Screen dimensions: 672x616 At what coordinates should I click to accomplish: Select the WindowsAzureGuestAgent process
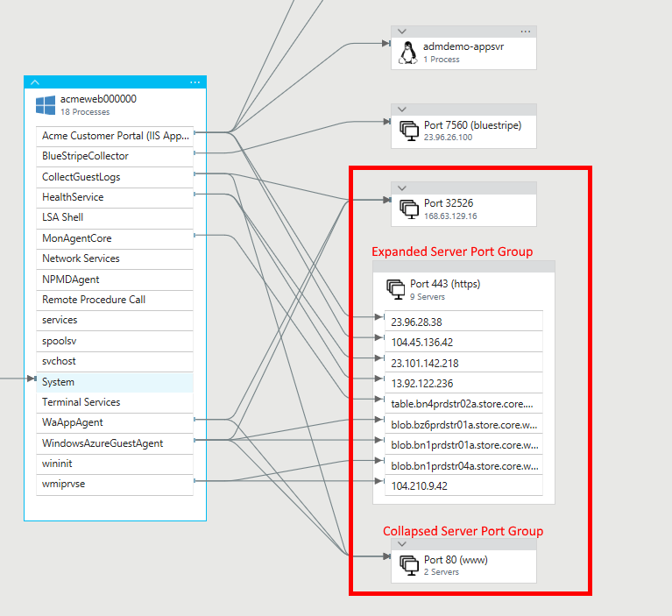pyautogui.click(x=115, y=443)
